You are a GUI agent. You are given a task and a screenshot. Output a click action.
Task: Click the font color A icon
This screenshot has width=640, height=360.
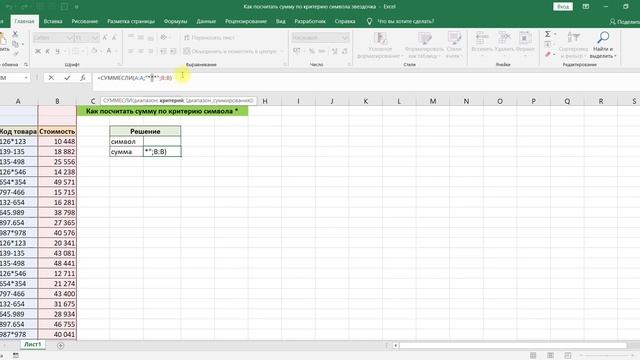[x=109, y=51]
